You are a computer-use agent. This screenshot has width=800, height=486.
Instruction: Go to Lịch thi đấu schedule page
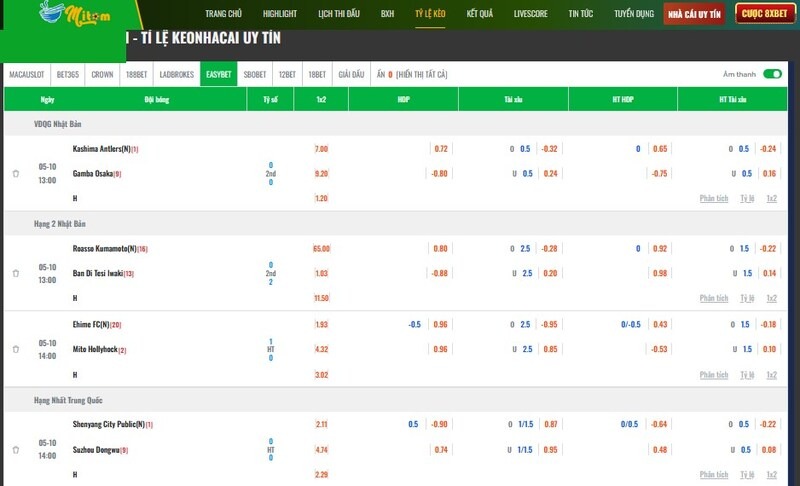[x=338, y=14]
